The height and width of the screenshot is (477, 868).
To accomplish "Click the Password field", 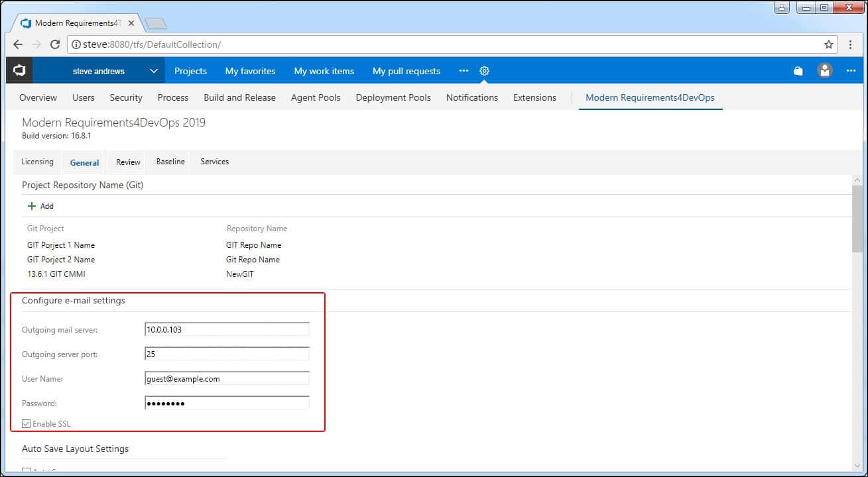I will click(227, 403).
